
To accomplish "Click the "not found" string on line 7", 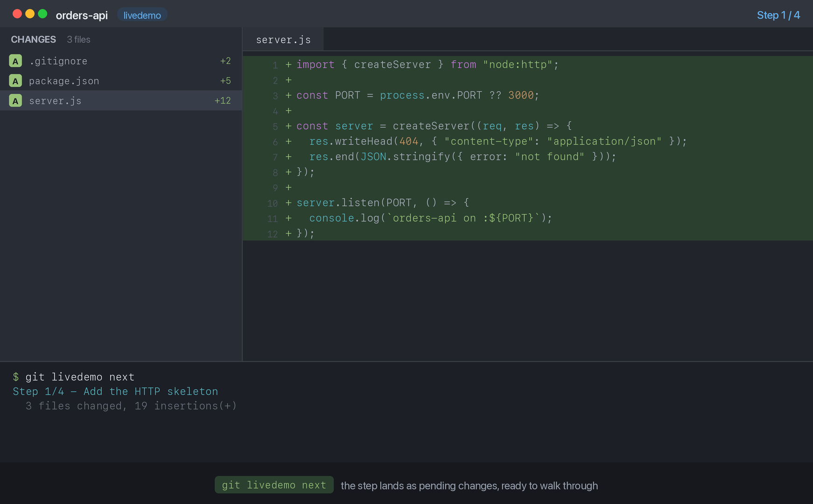I will pos(550,156).
